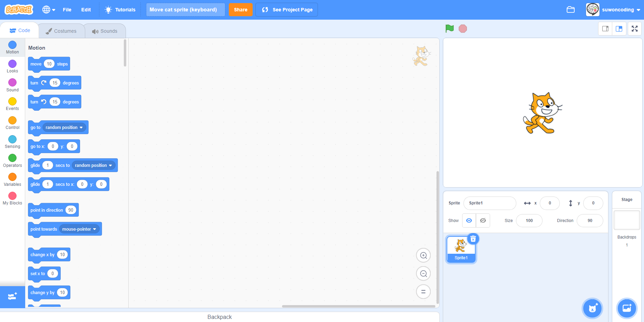Click the point in direction value 90
This screenshot has height=322, width=644.
pos(71,210)
